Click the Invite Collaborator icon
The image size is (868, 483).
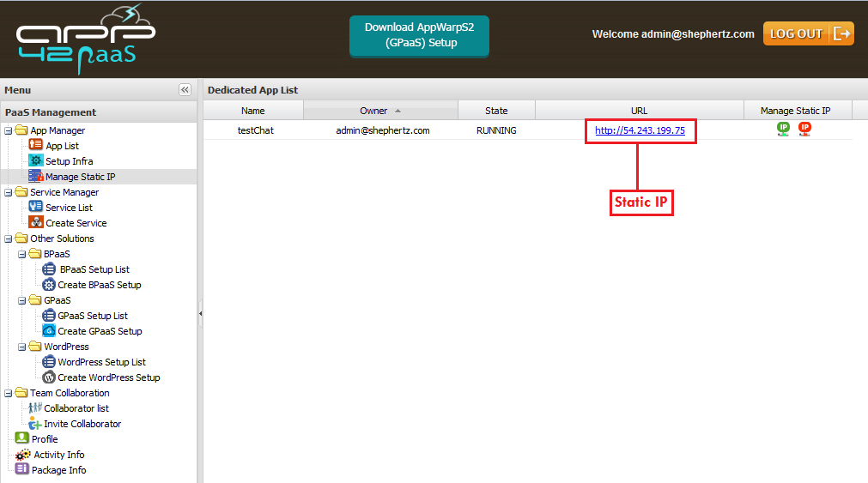click(35, 424)
